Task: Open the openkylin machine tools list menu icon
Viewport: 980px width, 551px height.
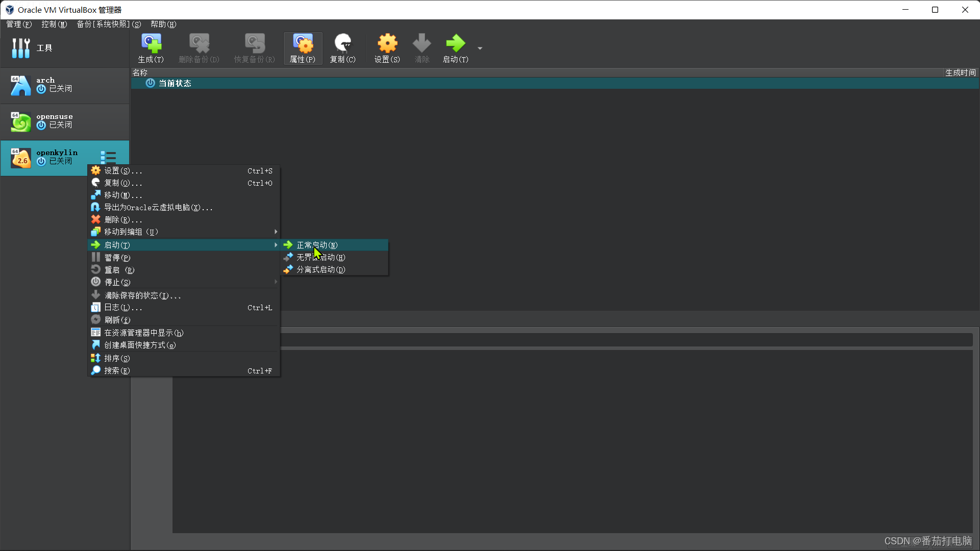Action: tap(108, 157)
